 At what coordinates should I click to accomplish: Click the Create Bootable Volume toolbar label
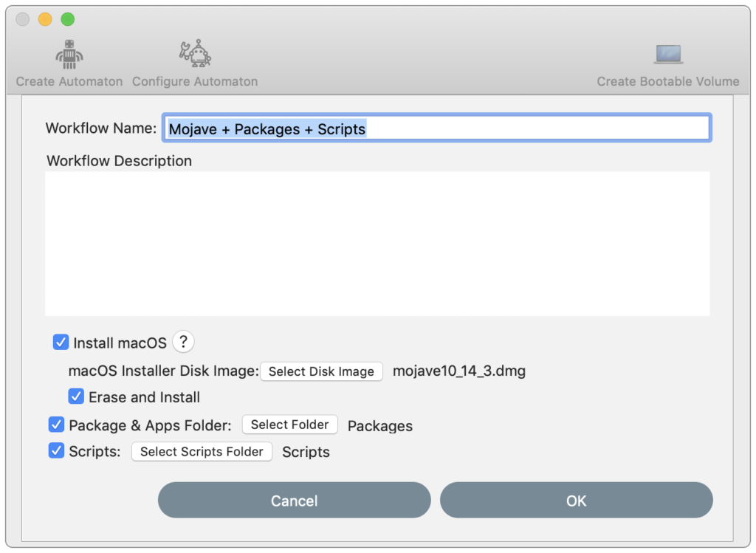click(667, 81)
